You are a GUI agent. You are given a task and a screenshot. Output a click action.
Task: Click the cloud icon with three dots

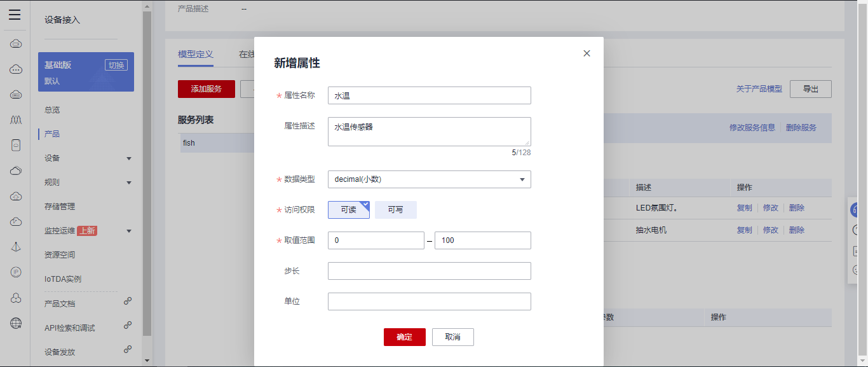click(16, 69)
